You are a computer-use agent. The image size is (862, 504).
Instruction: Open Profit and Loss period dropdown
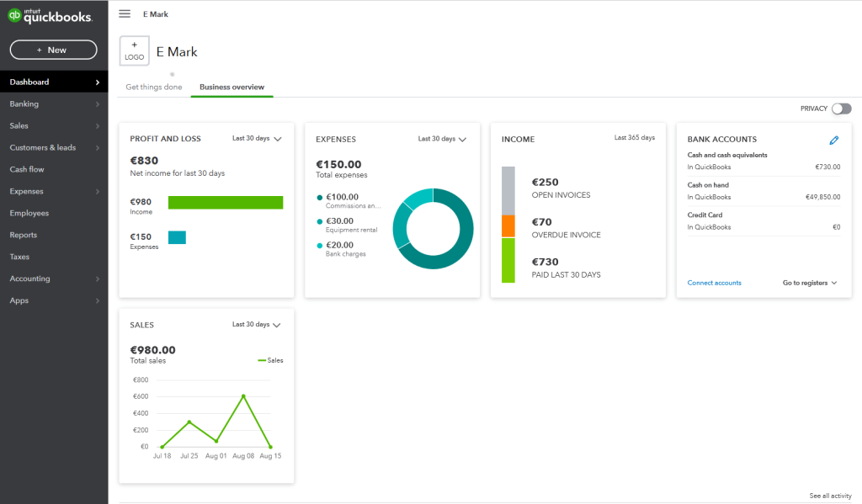coord(257,139)
